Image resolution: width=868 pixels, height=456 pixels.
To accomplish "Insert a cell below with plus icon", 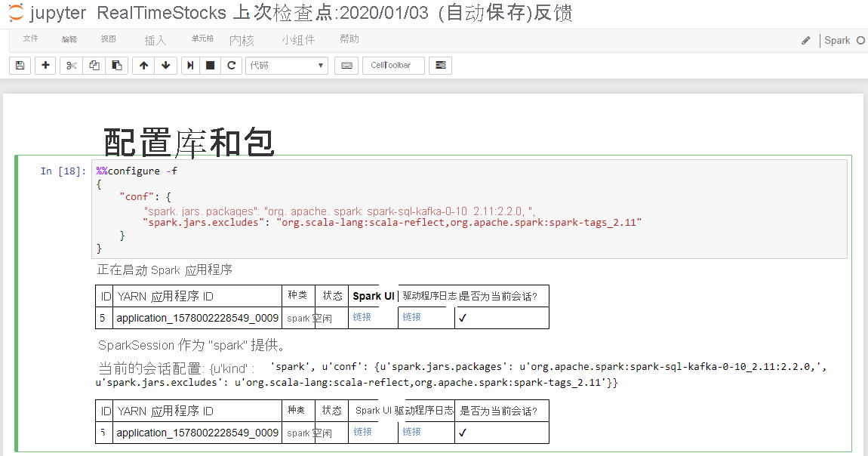I will tap(45, 65).
